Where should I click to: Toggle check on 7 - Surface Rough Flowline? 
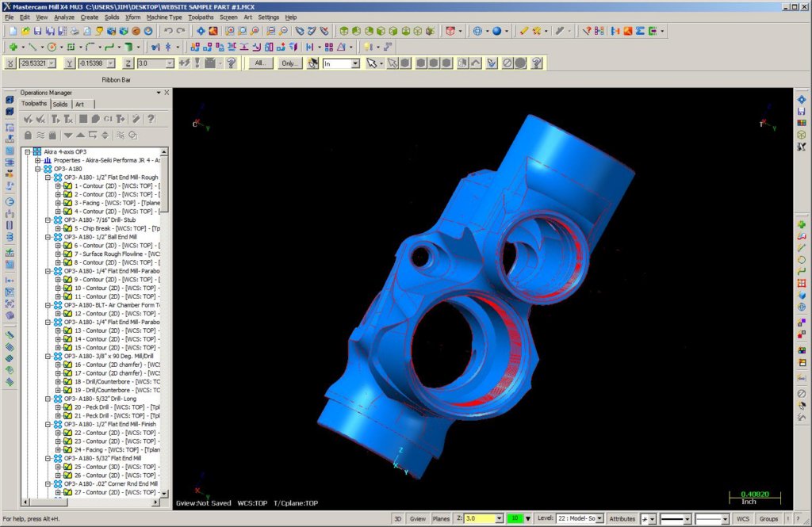coord(68,254)
